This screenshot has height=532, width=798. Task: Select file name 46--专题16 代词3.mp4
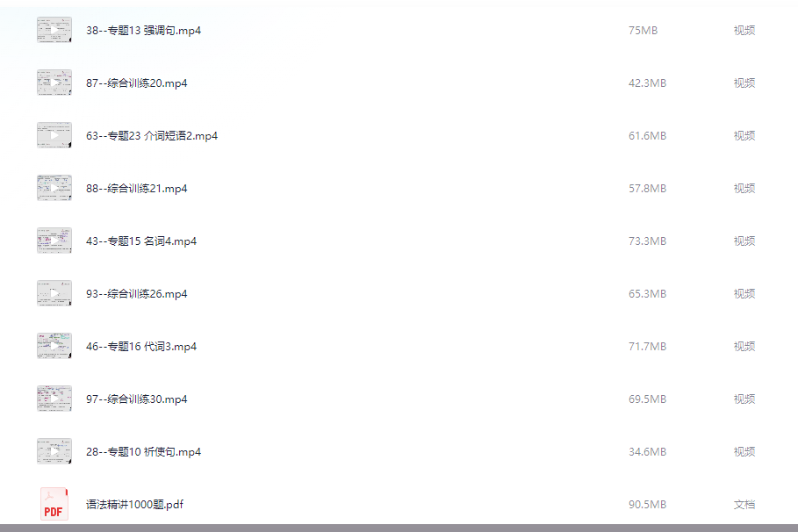[141, 347]
